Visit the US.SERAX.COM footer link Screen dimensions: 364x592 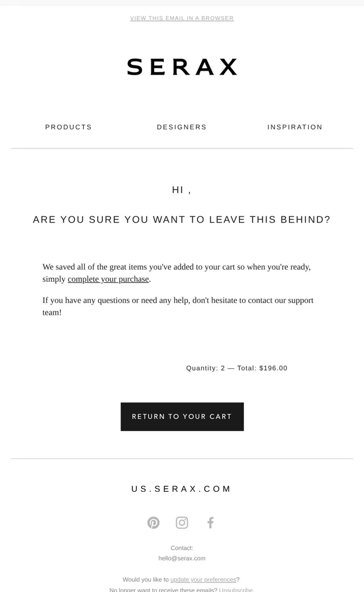181,489
